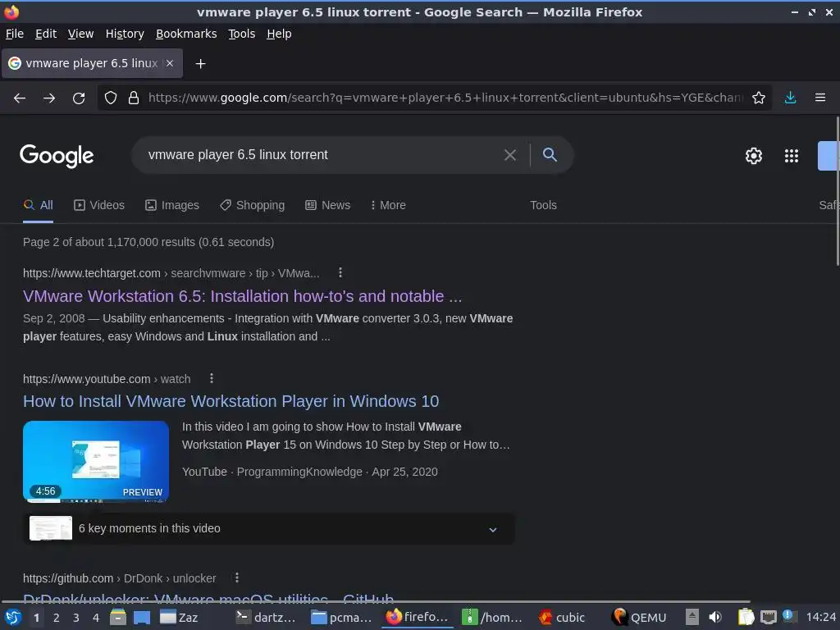The image size is (840, 630).
Task: Open the File menu
Action: [x=15, y=34]
